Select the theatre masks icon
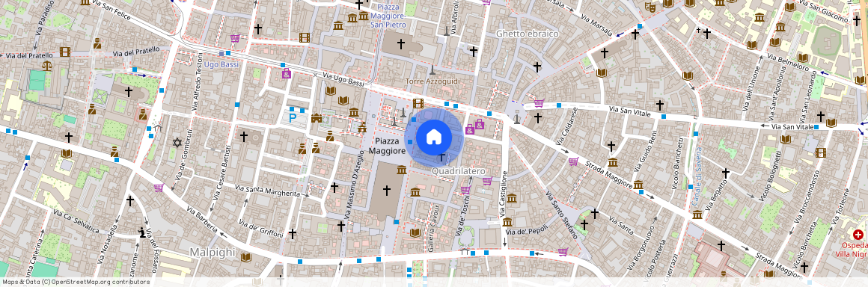The image size is (868, 287). point(650,7)
